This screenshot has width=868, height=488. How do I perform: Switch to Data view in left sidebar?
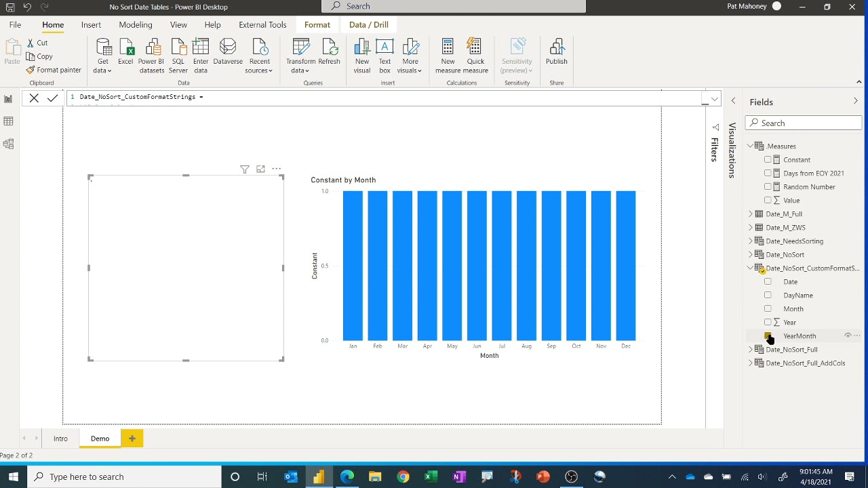(x=8, y=121)
